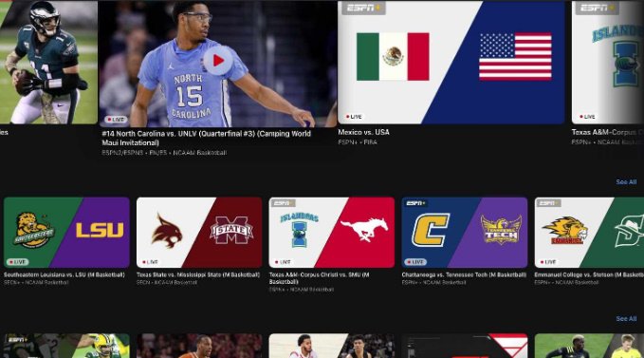Click the Emmanuel lion logo
644x358 pixels.
(x=565, y=230)
